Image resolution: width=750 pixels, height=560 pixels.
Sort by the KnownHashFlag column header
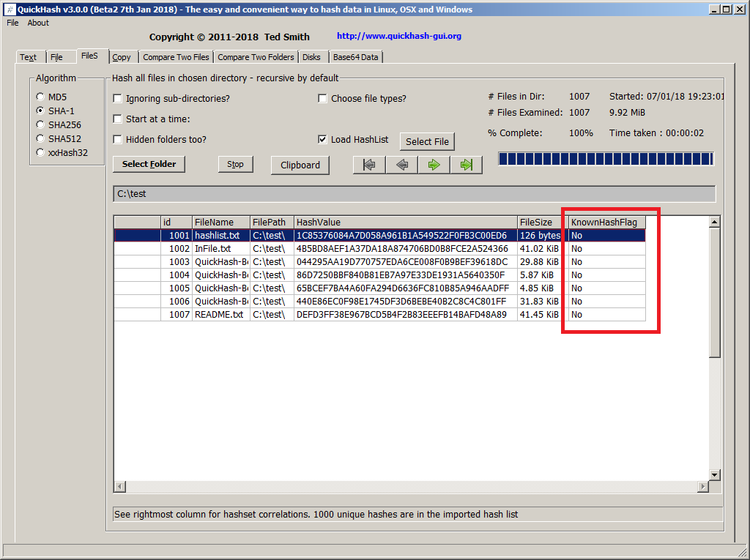[x=604, y=222]
